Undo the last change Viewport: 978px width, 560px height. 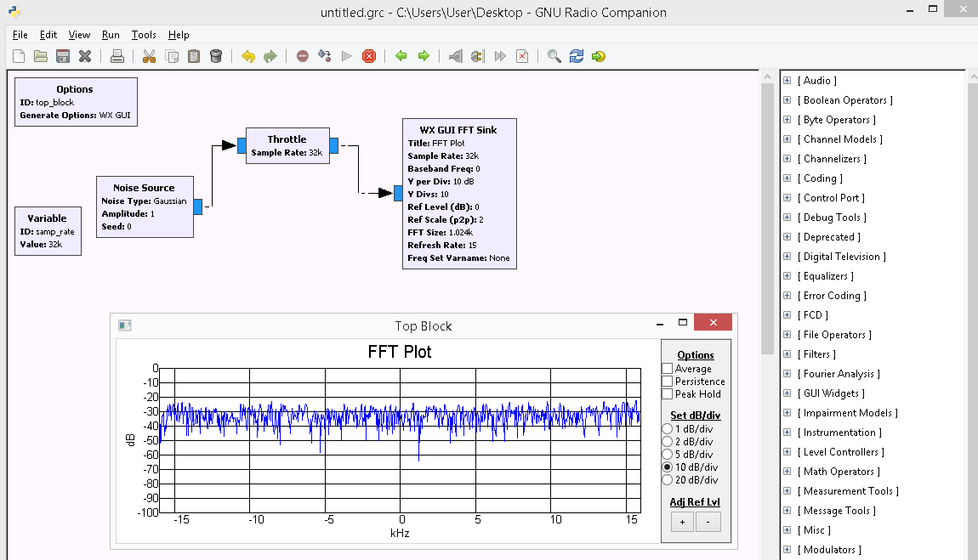coord(248,57)
